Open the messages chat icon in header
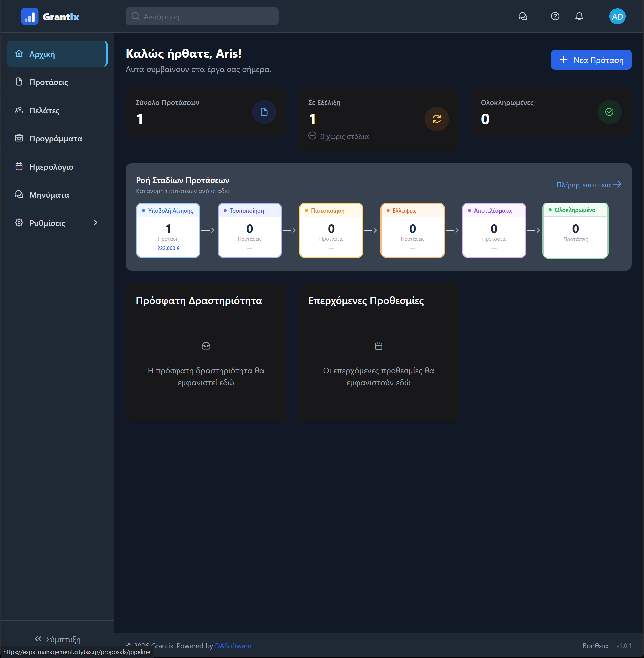This screenshot has height=658, width=644. pos(523,16)
